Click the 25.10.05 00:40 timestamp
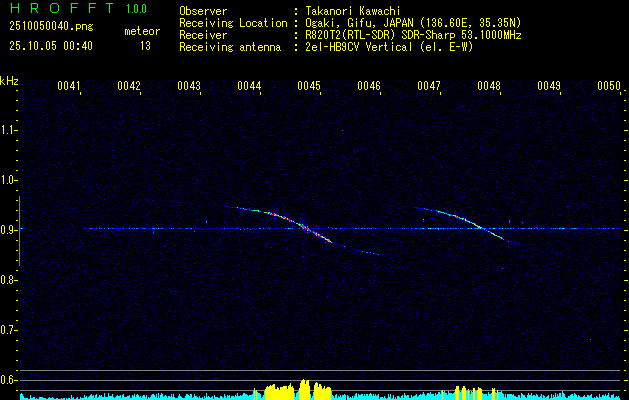Image resolution: width=629 pixels, height=400 pixels. click(x=50, y=46)
